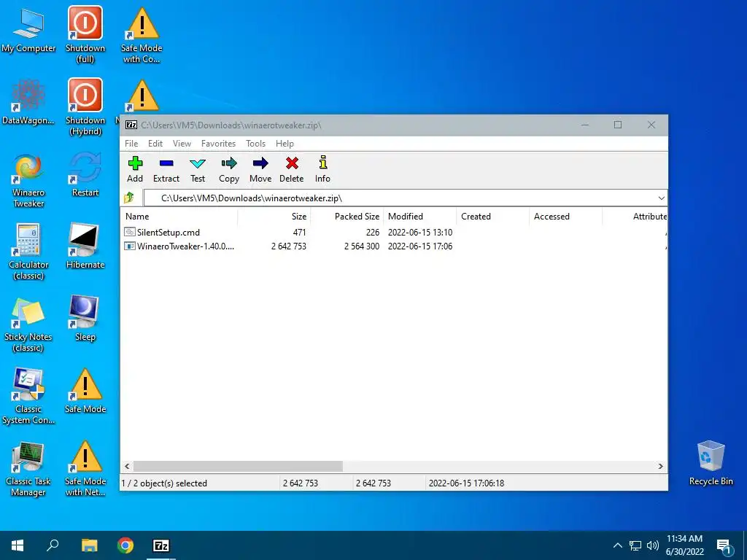Open the volume speaker tray icon

[653, 545]
